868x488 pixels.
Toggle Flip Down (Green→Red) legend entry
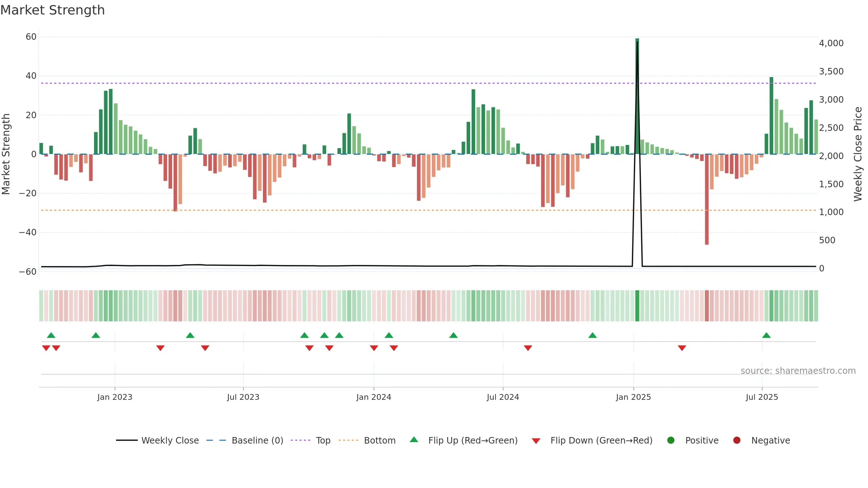[592, 440]
